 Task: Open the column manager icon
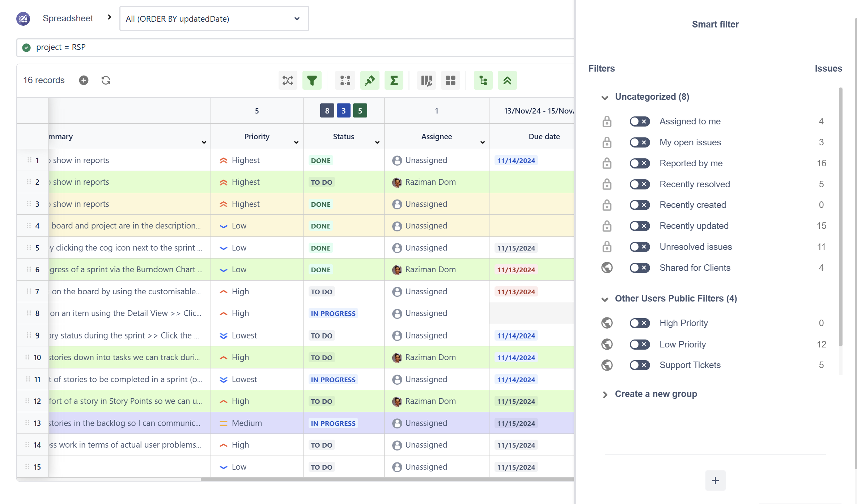[426, 80]
